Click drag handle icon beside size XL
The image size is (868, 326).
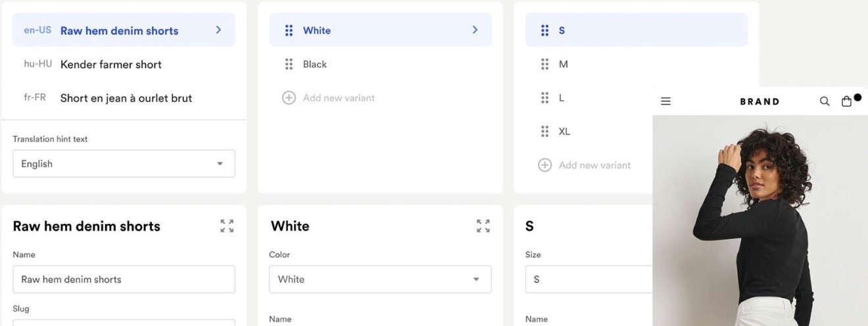pos(544,131)
